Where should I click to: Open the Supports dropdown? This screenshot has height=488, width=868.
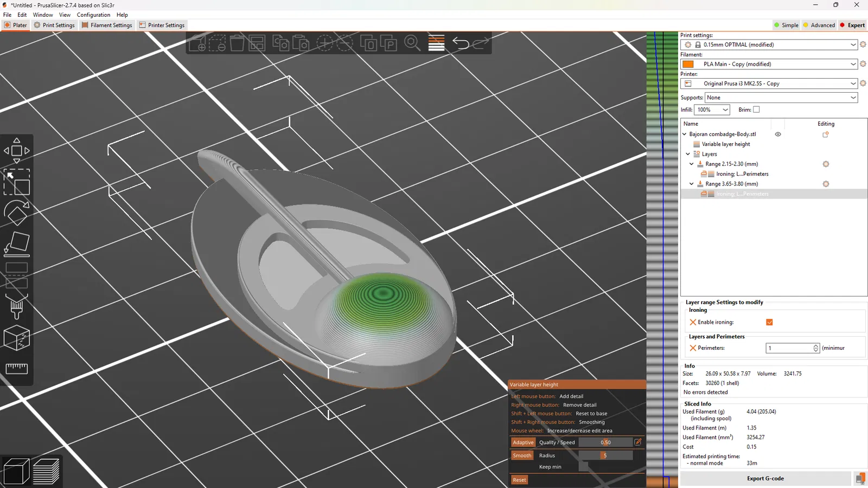(x=781, y=98)
